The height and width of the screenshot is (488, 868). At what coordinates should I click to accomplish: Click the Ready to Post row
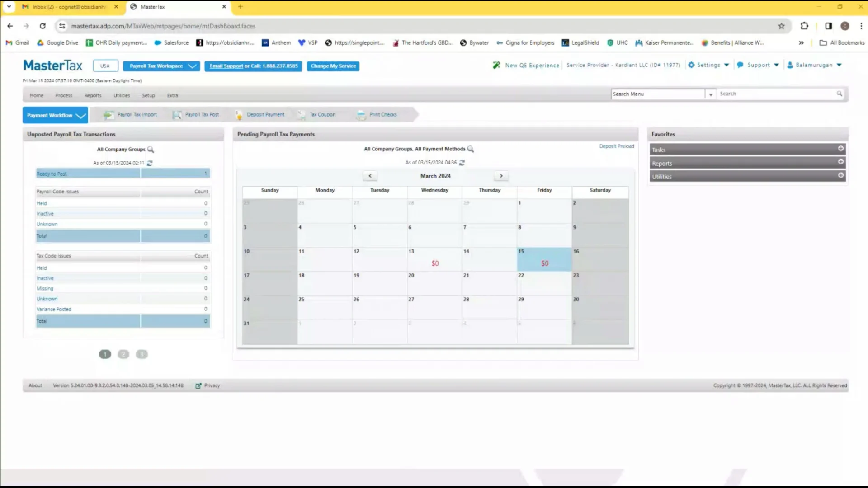pos(123,174)
